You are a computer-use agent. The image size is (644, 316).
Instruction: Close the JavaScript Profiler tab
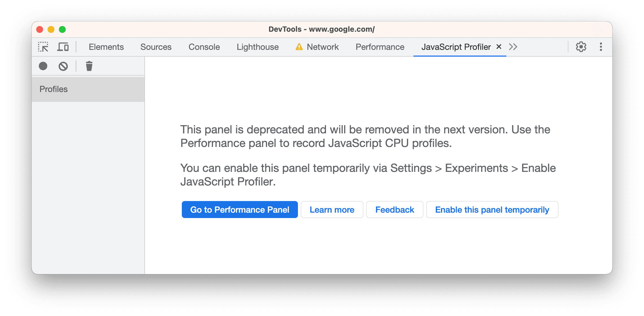point(497,46)
